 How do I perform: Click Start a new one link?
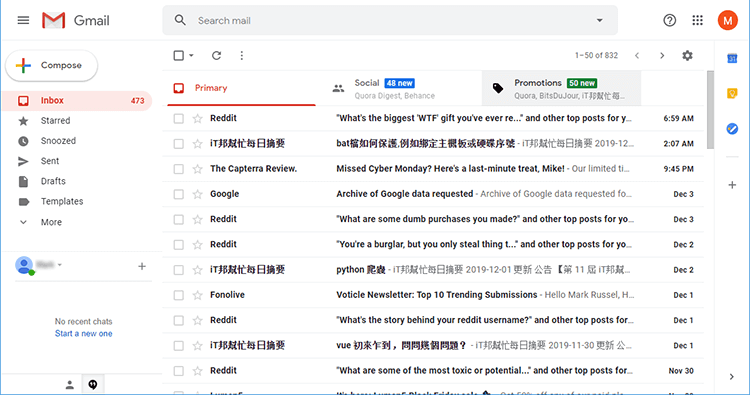pyautogui.click(x=84, y=333)
